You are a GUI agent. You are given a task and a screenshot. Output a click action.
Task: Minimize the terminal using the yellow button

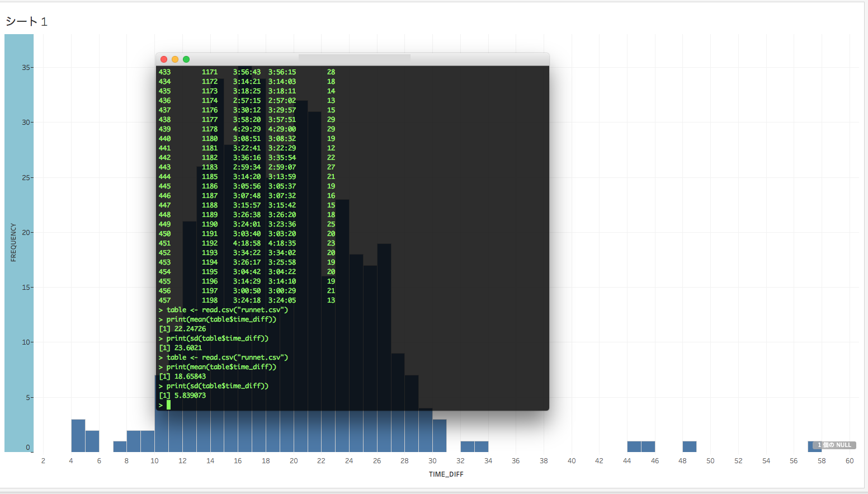[175, 59]
